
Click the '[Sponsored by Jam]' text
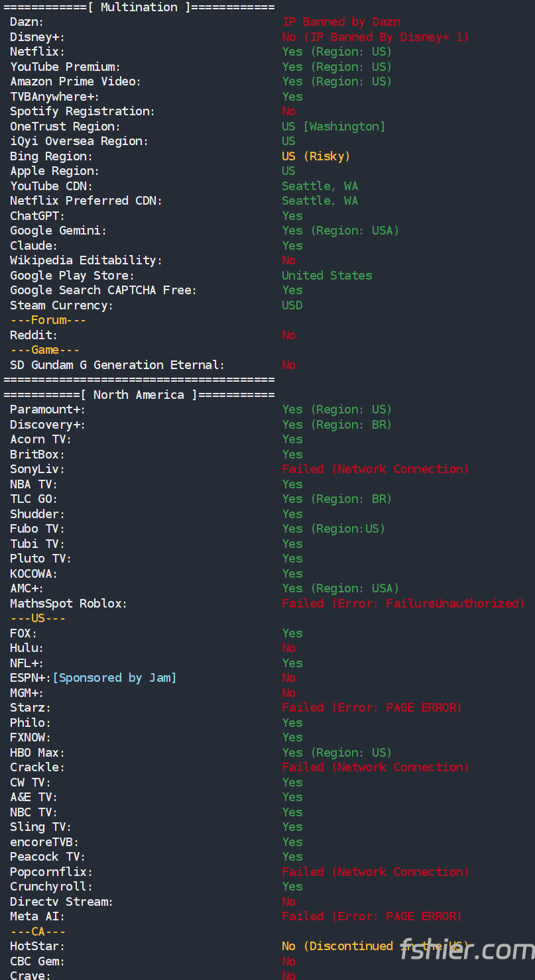[x=114, y=678]
